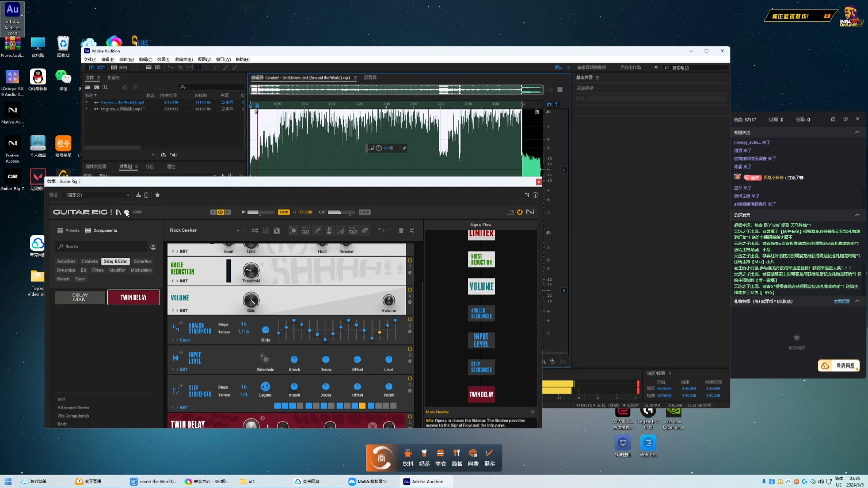Open the effect preset dropdown
868x488 pixels.
[x=98, y=195]
